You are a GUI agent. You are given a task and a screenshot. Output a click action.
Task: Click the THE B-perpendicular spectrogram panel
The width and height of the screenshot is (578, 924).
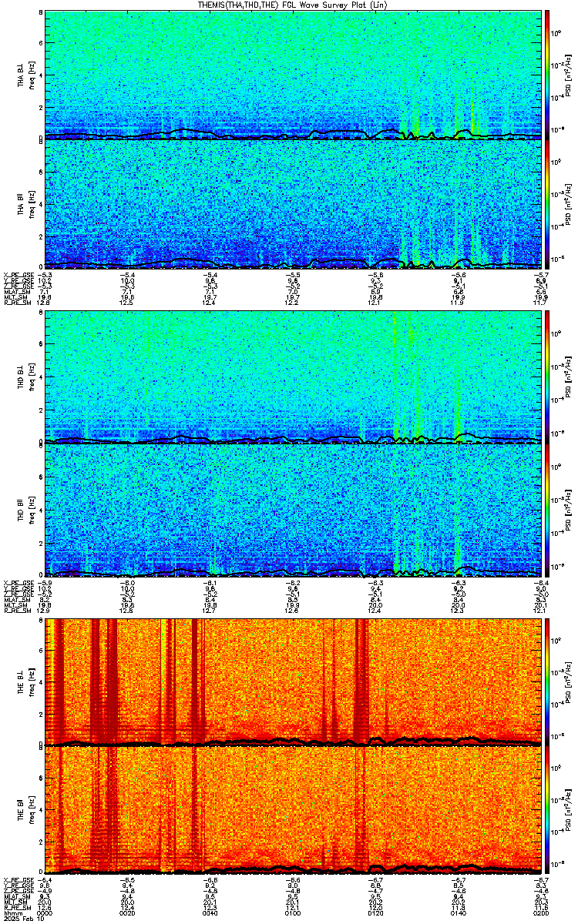pos(291,682)
